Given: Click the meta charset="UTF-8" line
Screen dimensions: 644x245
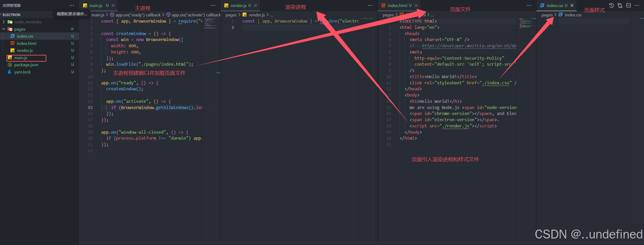Looking at the screenshot, I should point(439,39).
